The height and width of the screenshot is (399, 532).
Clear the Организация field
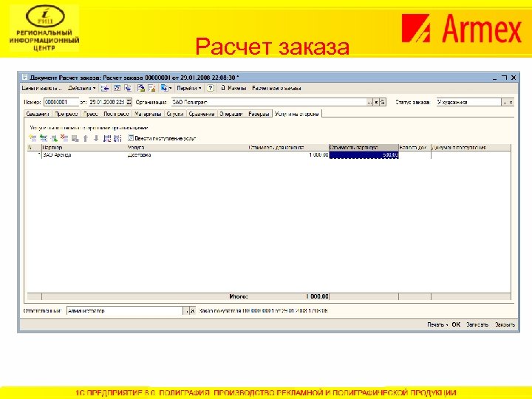376,102
